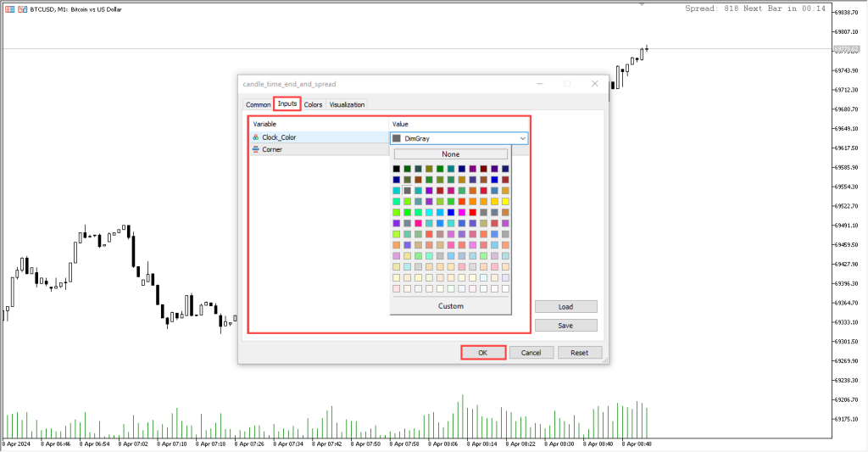Click the Spread and Next Bar text
The width and height of the screenshot is (868, 452).
click(755, 8)
